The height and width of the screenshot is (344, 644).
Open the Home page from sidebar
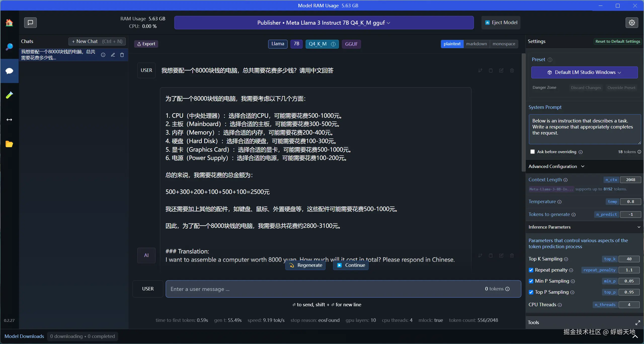(9, 23)
